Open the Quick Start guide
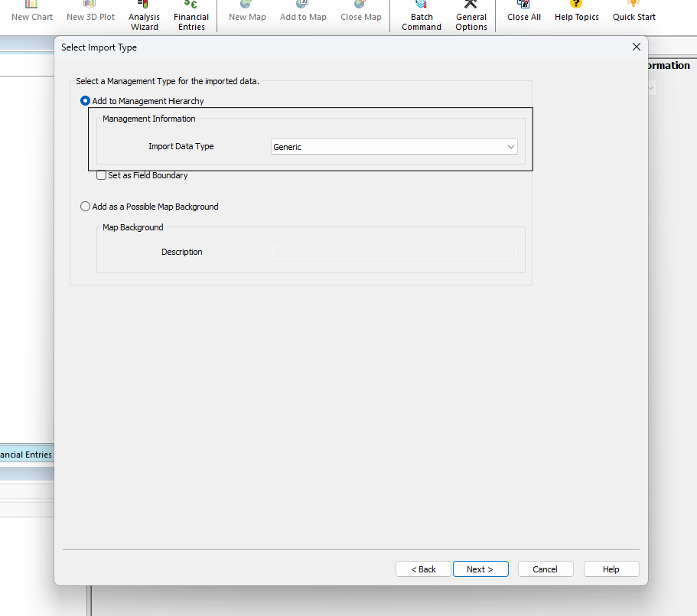The height and width of the screenshot is (616, 697). [x=633, y=12]
